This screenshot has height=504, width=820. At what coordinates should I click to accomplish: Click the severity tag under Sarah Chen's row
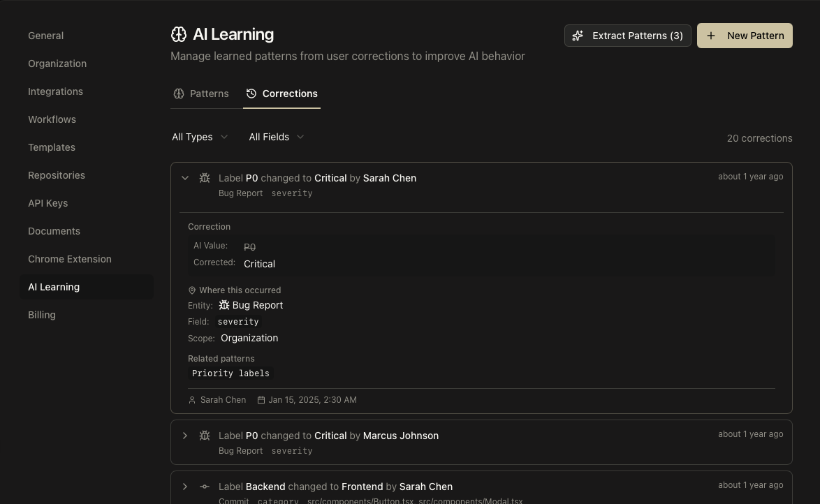pos(292,193)
